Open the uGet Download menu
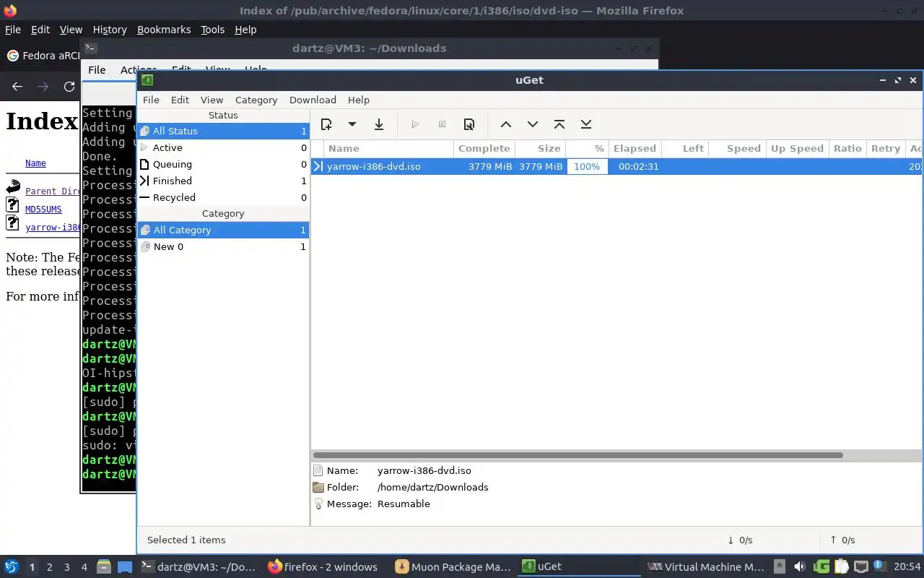Screen dimensions: 924x578 (x=313, y=100)
